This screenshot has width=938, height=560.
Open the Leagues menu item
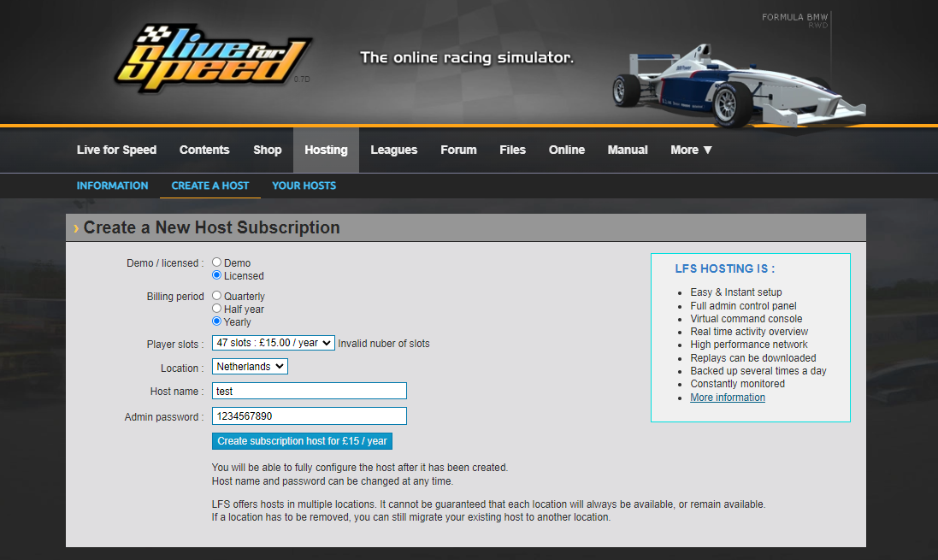point(393,150)
